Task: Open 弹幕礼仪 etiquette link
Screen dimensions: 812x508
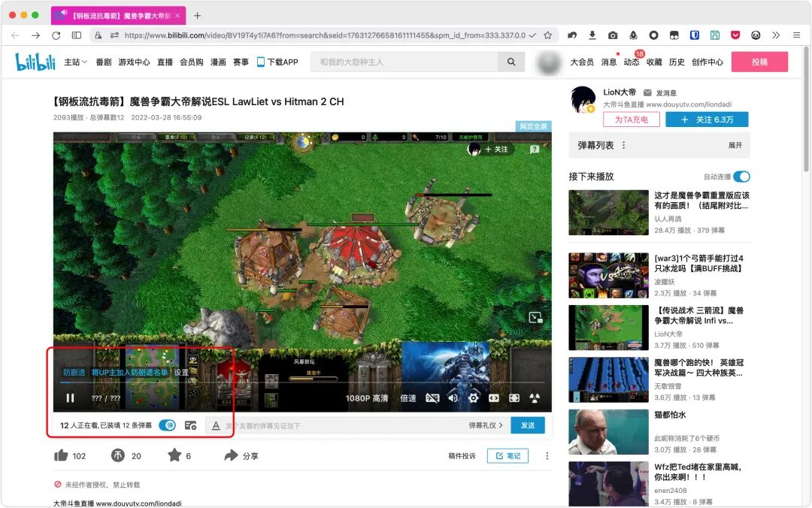Action: point(485,425)
